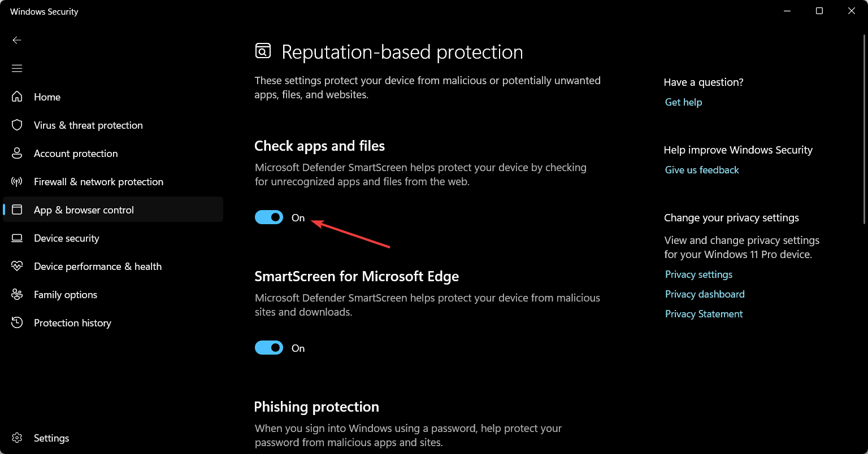
Task: Open the Get help link
Action: [683, 102]
